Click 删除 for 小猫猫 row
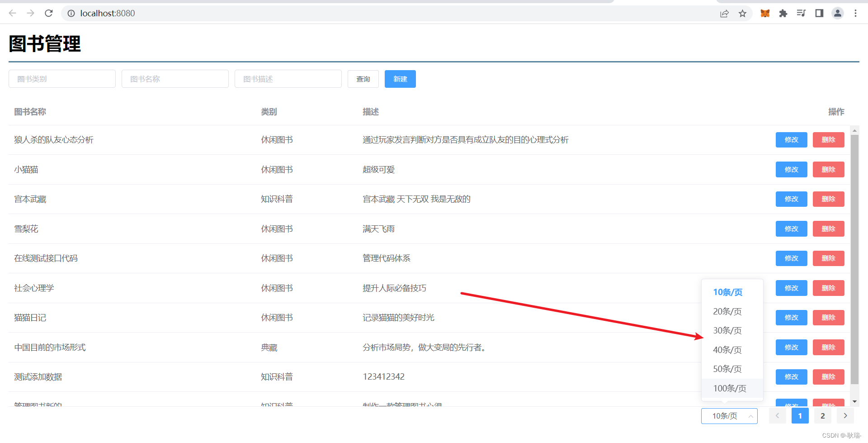The height and width of the screenshot is (443, 868). coord(829,170)
